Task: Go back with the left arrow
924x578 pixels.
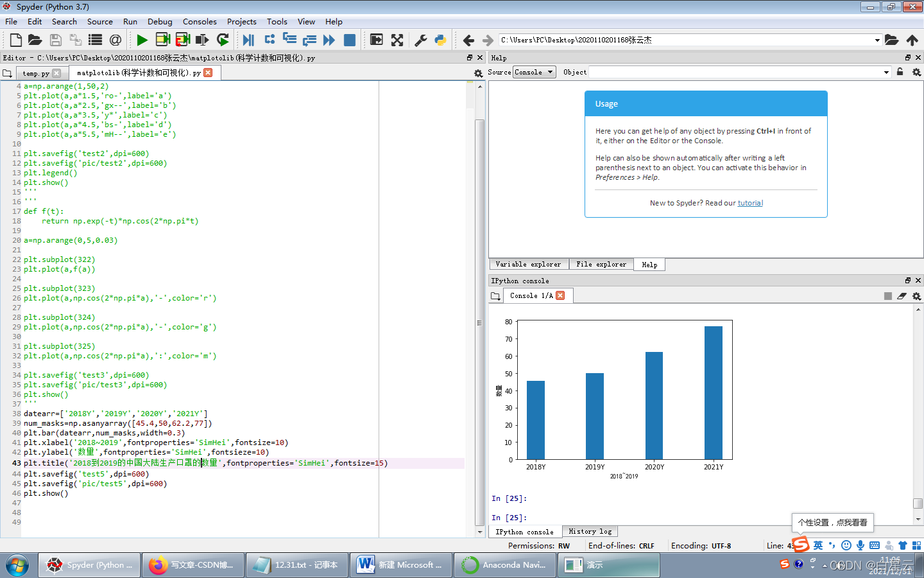Action: pyautogui.click(x=468, y=40)
